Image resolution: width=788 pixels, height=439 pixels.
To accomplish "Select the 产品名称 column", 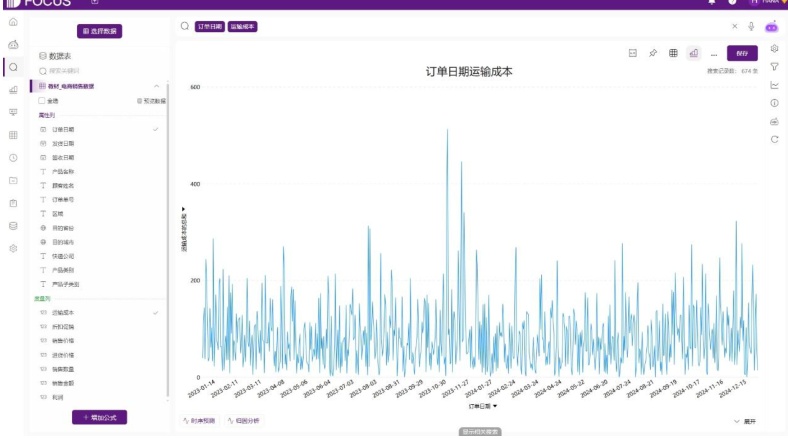I will [x=63, y=172].
